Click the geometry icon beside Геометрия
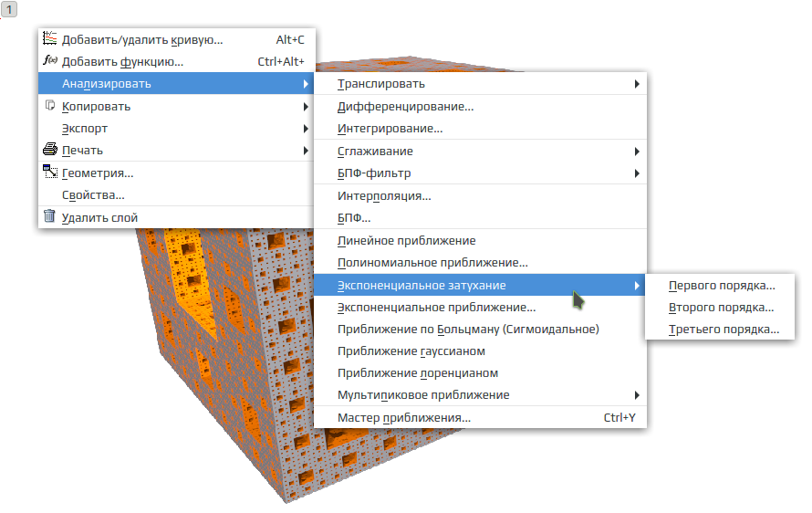The image size is (812, 513). (49, 172)
